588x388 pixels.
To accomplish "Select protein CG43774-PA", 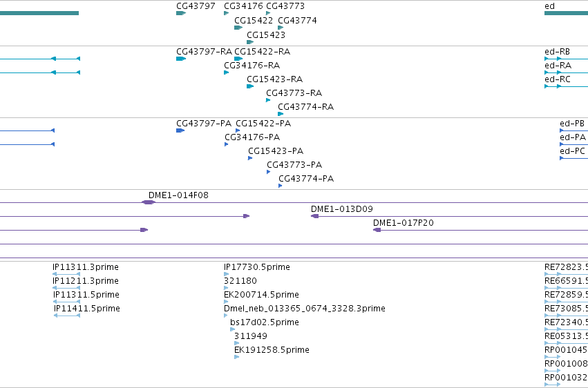I will coord(306,179).
